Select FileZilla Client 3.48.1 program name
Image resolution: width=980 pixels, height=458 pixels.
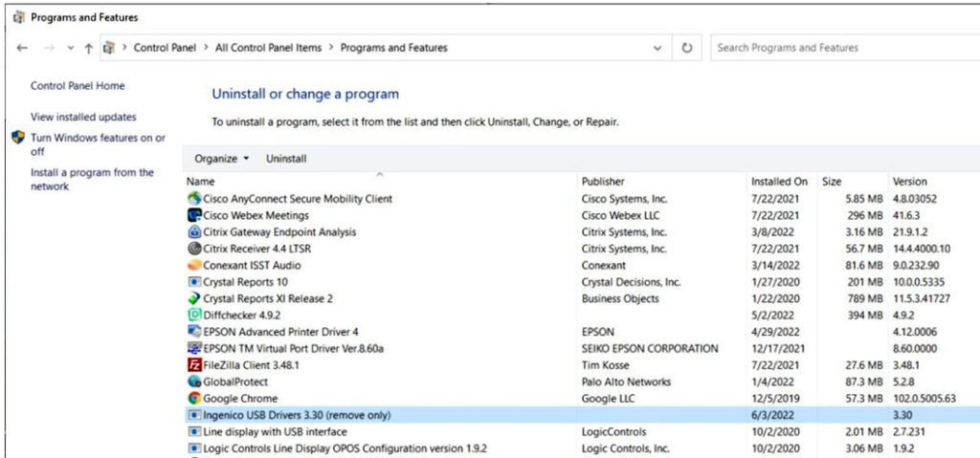252,365
